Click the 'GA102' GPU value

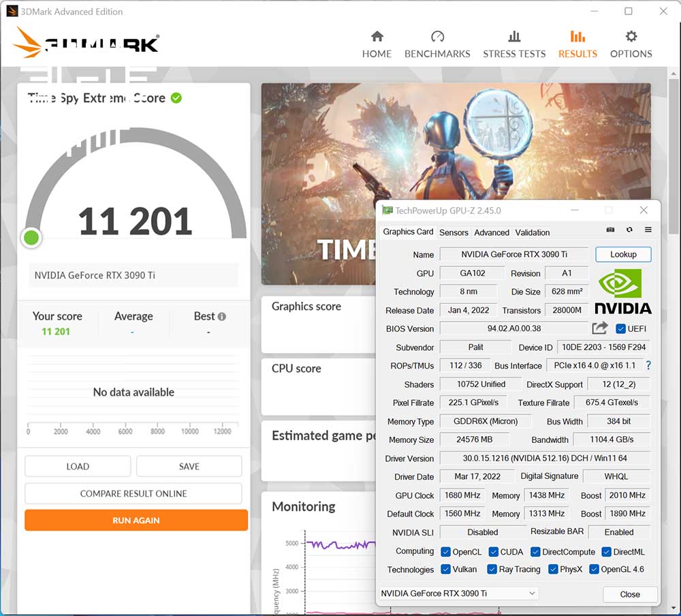click(472, 273)
